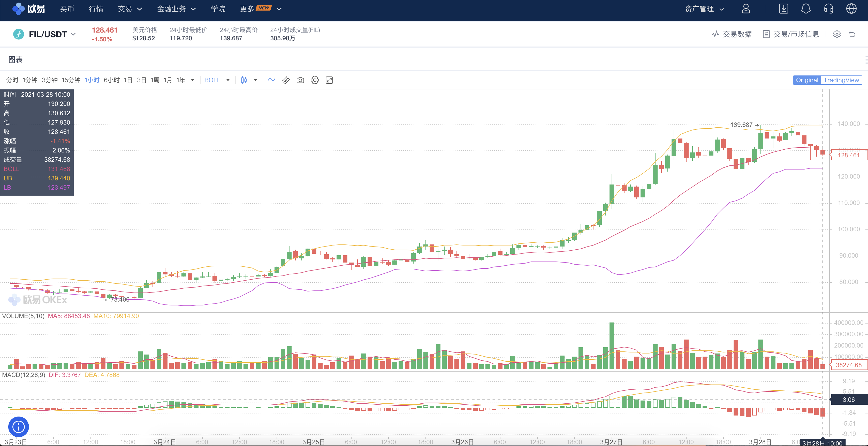
Task: Open chart settings via the gear icon
Action: click(315, 80)
